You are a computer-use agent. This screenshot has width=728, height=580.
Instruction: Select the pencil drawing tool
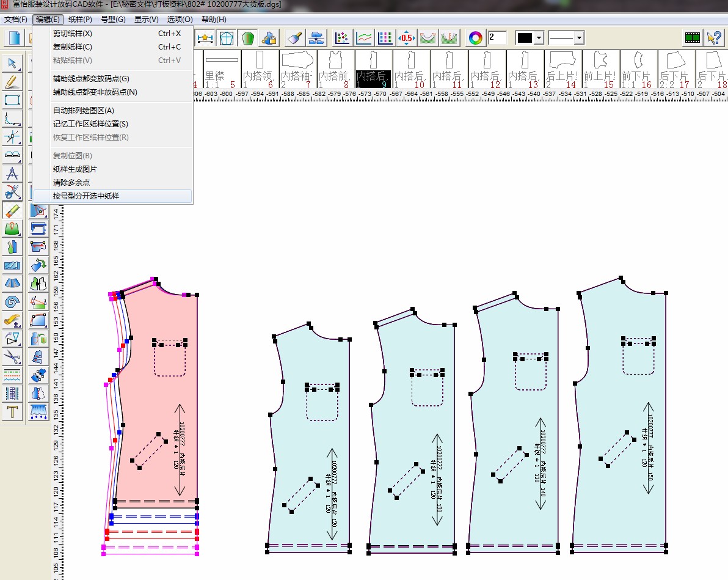tap(12, 82)
